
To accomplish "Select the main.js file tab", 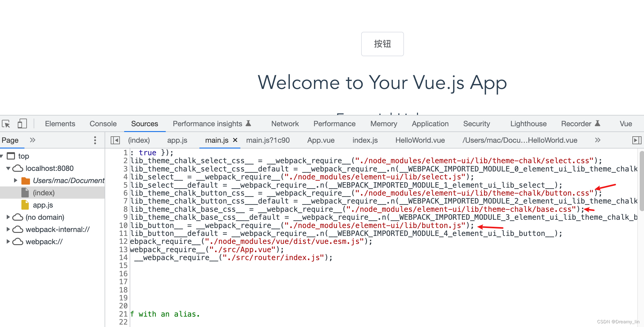I will pyautogui.click(x=217, y=140).
